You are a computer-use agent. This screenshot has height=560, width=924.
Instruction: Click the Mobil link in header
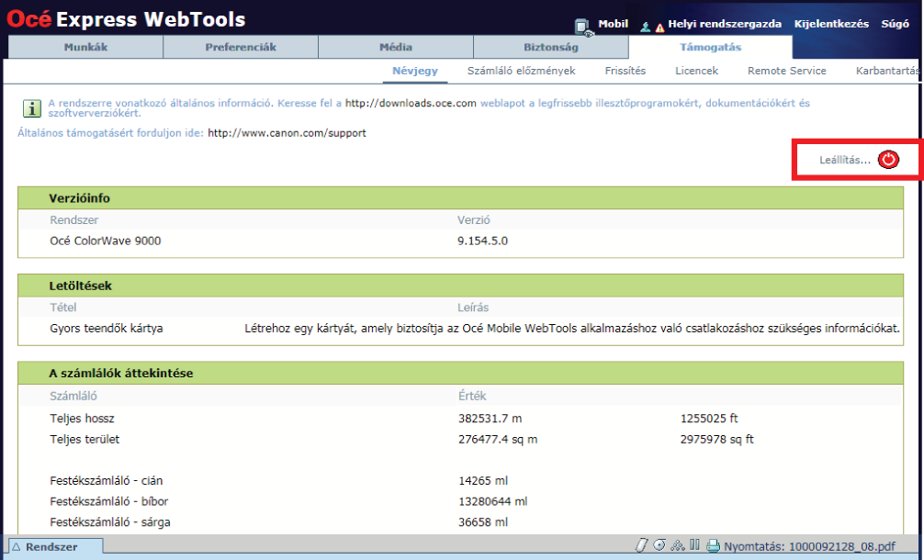[613, 24]
